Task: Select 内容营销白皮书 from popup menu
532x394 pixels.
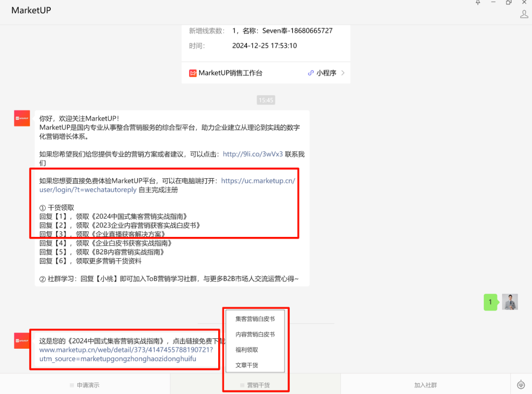Action: click(255, 334)
